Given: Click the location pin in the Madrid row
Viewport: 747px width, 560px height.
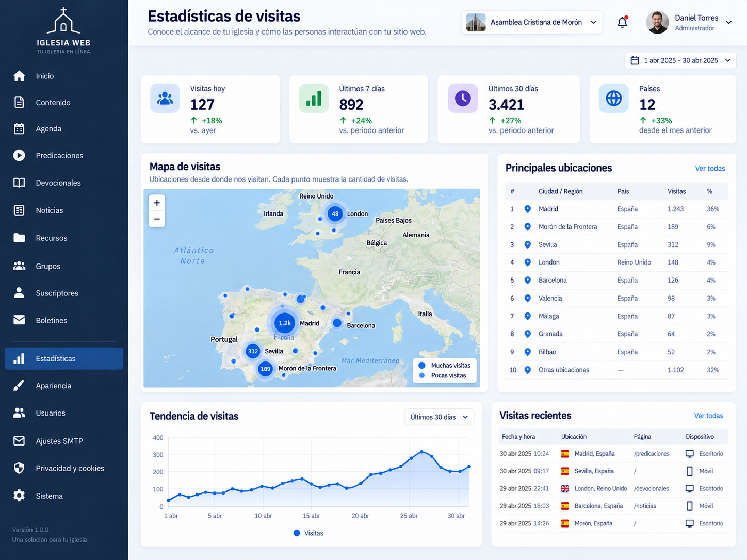Looking at the screenshot, I should (527, 209).
